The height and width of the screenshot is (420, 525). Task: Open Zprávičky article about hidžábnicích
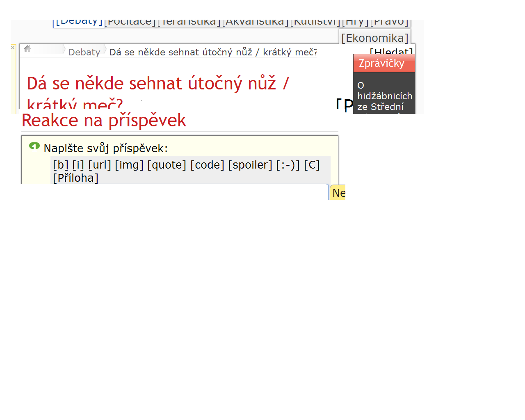(384, 96)
